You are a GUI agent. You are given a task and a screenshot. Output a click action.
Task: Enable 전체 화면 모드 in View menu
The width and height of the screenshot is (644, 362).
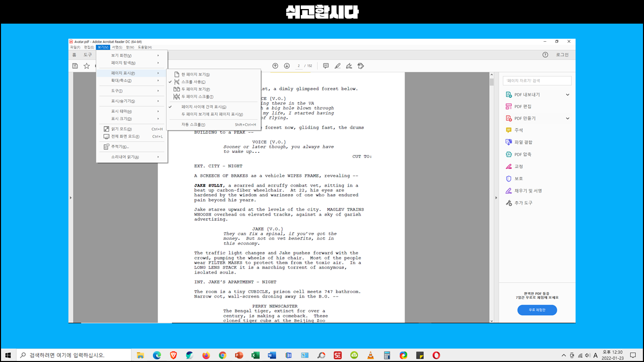point(132,137)
